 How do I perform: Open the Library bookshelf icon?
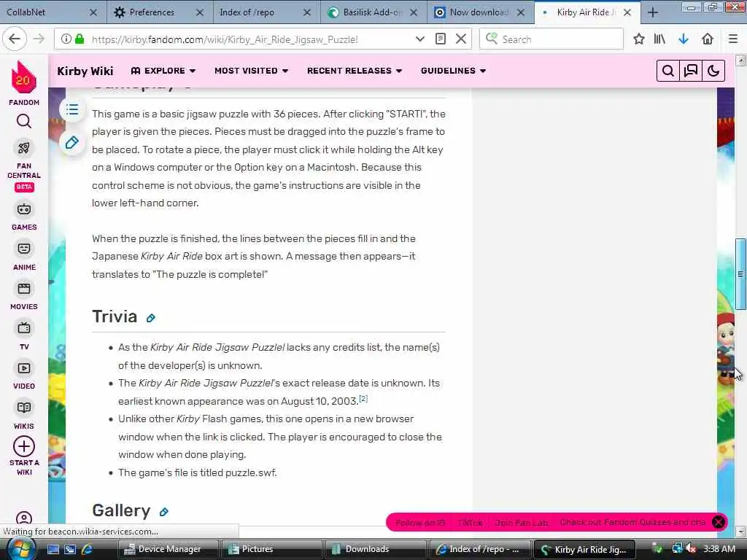coord(659,39)
